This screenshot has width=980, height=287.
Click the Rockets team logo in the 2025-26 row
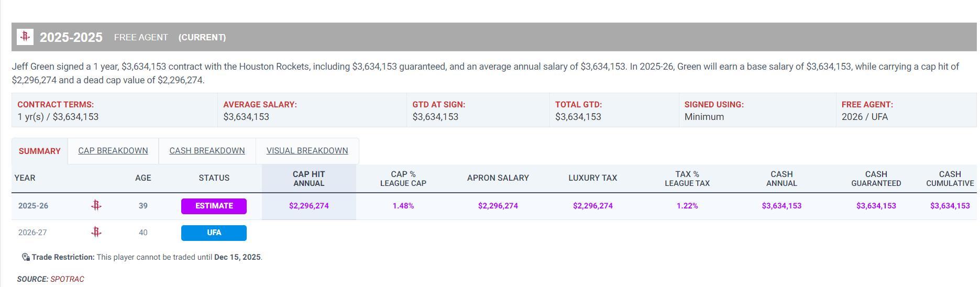[x=96, y=206]
